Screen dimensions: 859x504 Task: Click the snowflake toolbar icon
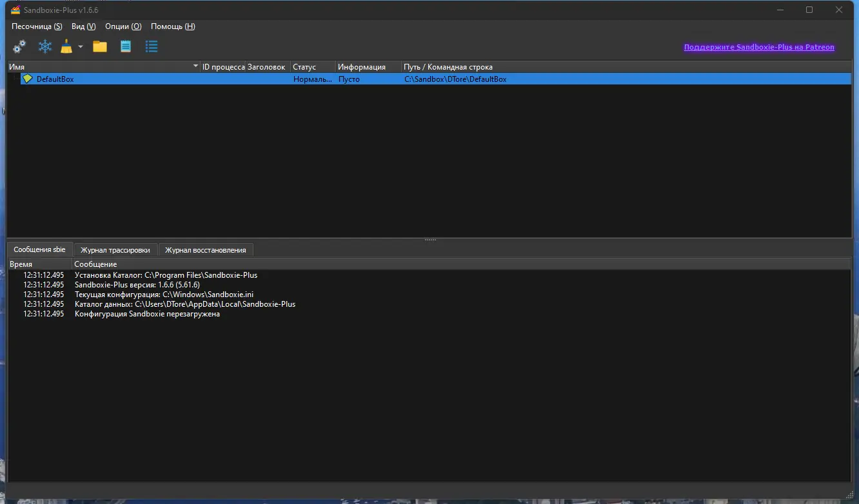point(45,46)
